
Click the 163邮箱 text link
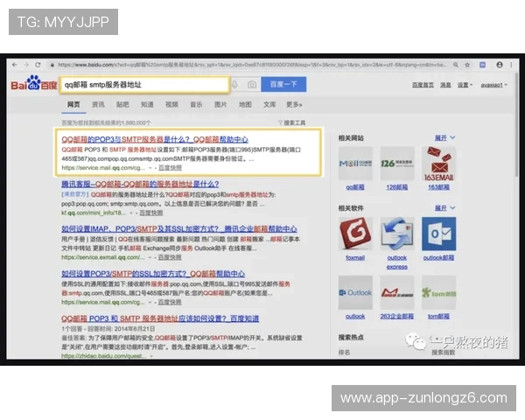tap(439, 187)
